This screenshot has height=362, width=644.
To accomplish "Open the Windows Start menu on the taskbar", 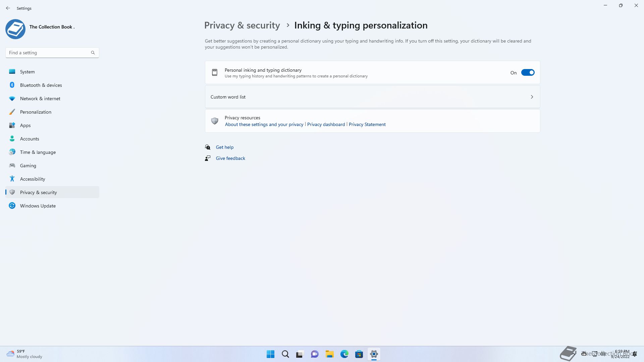I will click(270, 354).
